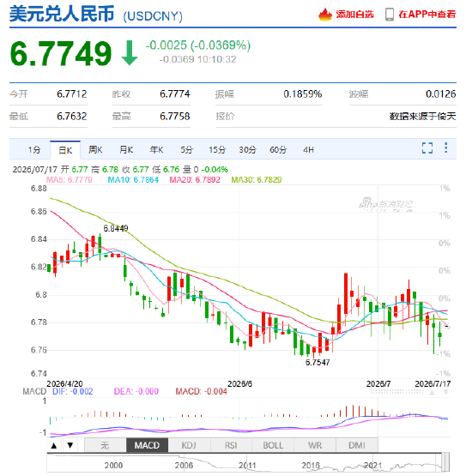Viewport: 472px width, 476px height.
Task: Select the RSI indicator
Action: tap(231, 445)
